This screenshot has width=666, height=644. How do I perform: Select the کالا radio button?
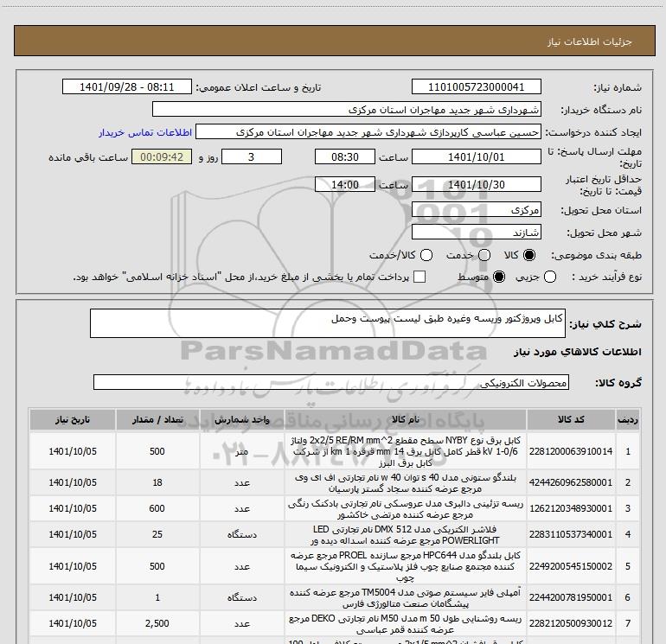pyautogui.click(x=529, y=255)
